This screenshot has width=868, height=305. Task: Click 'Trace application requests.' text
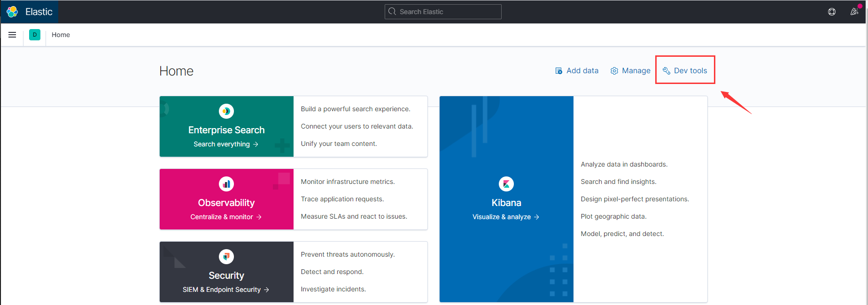(x=342, y=199)
